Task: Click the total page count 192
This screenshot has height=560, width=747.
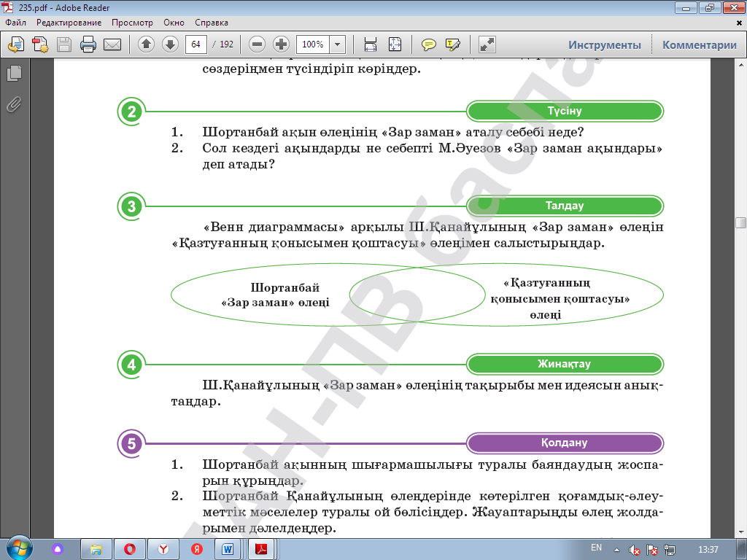Action: click(x=226, y=44)
